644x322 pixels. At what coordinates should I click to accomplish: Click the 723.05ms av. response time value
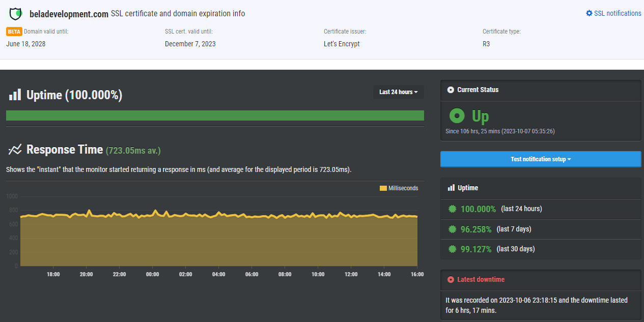coord(133,150)
